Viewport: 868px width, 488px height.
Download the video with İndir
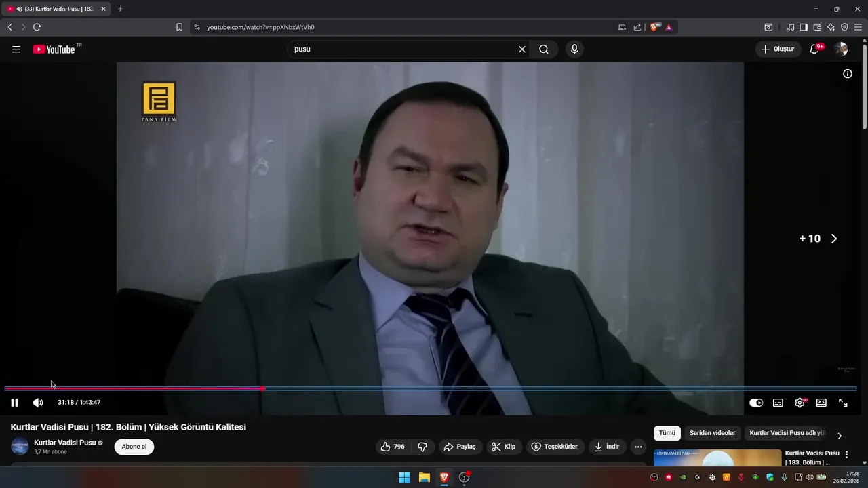point(607,447)
